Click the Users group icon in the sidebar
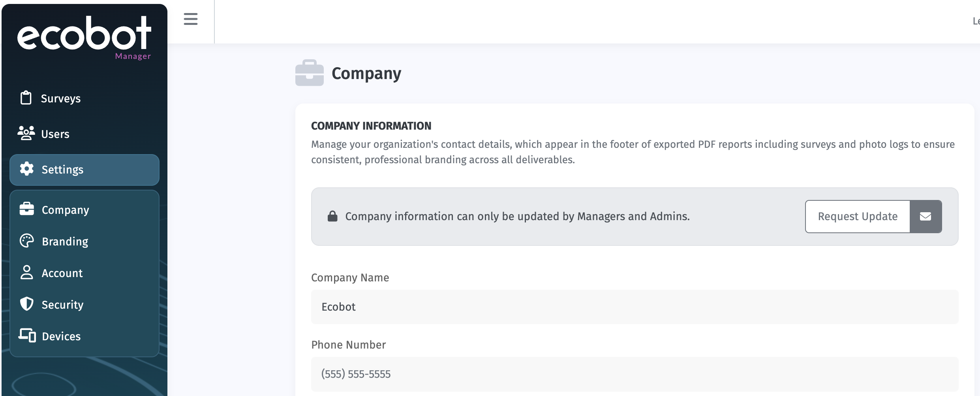This screenshot has width=980, height=396. point(26,133)
